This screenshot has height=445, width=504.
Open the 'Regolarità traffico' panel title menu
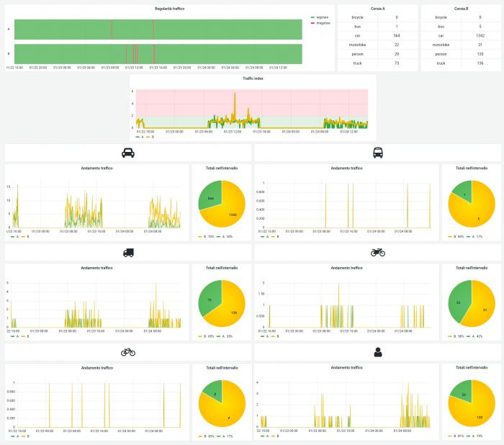[171, 9]
